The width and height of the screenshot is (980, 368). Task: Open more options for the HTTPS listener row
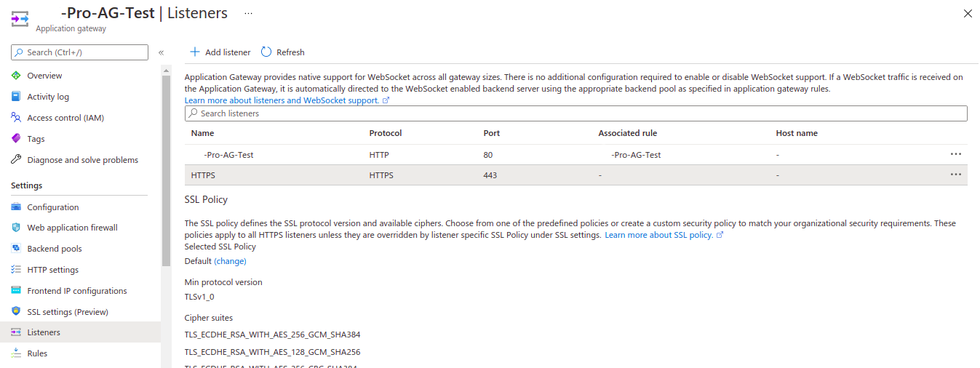click(956, 175)
